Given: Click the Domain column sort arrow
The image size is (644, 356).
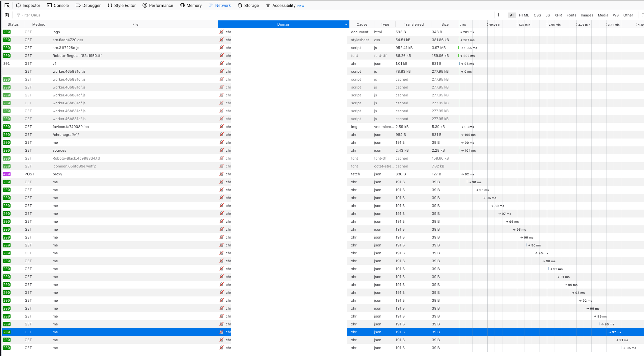Looking at the screenshot, I should point(346,24).
